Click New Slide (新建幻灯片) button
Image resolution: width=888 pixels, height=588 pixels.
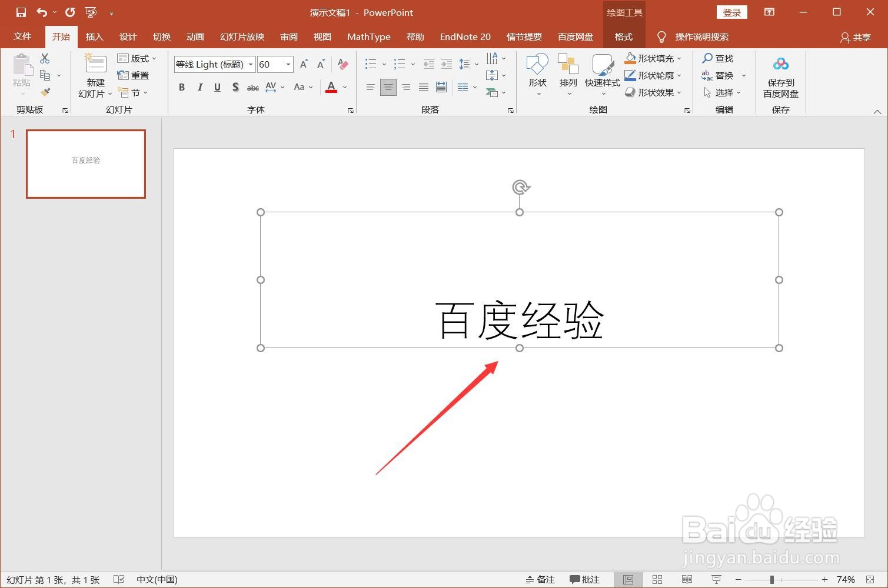95,76
